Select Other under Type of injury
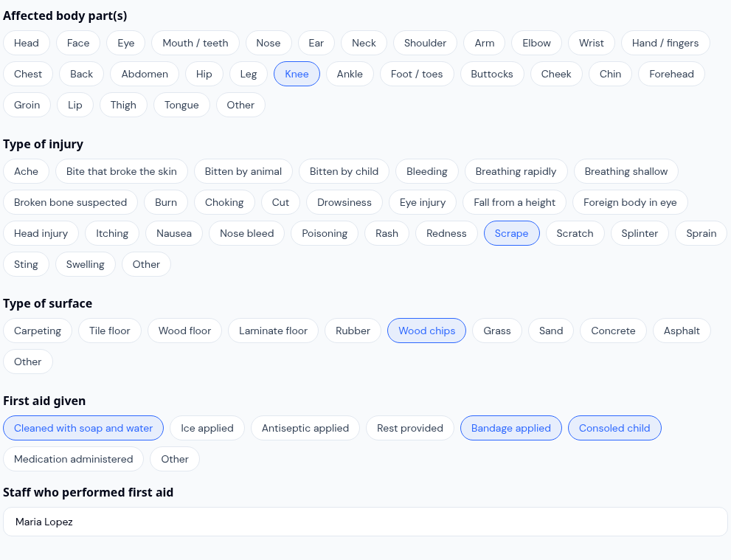The height and width of the screenshot is (560, 731). tap(146, 264)
